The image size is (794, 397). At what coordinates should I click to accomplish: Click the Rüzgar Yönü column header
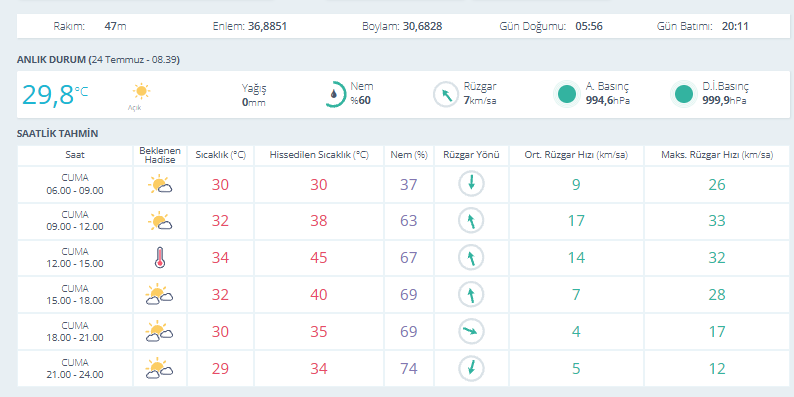pos(471,155)
